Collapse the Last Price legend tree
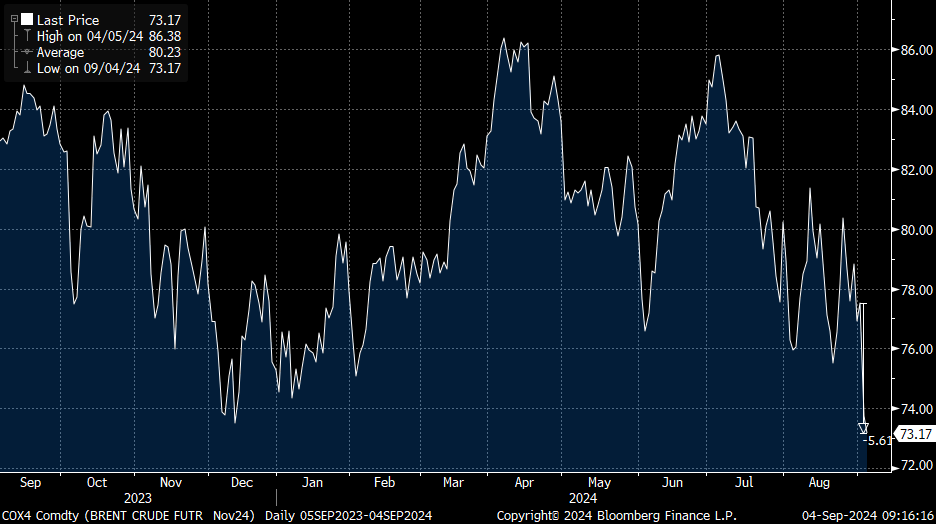 [14, 20]
